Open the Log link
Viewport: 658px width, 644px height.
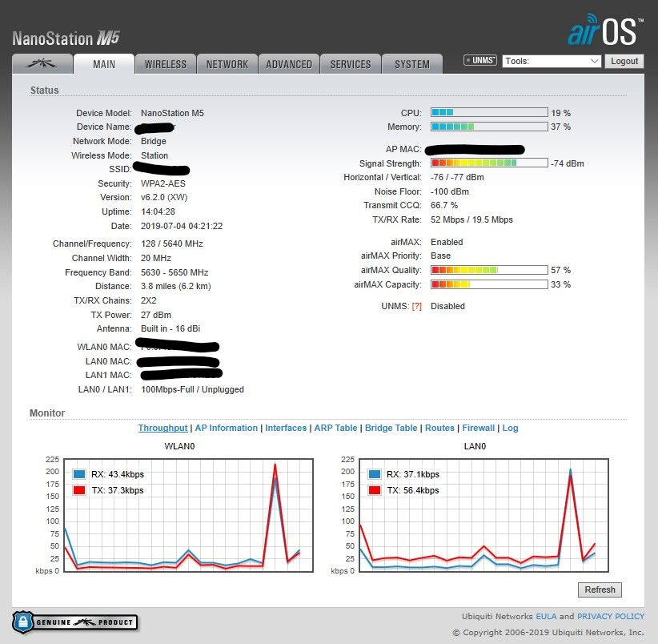coord(510,428)
